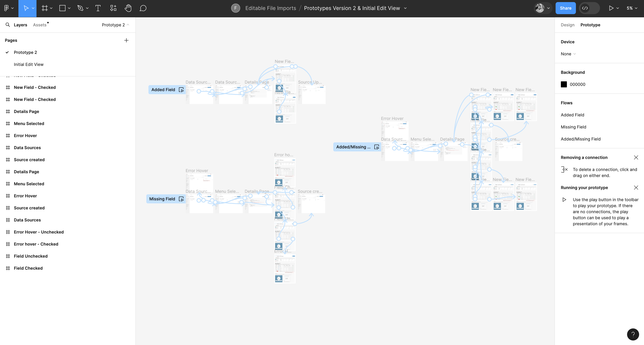Click the black background color swatch
The height and width of the screenshot is (345, 644).
pyautogui.click(x=564, y=84)
